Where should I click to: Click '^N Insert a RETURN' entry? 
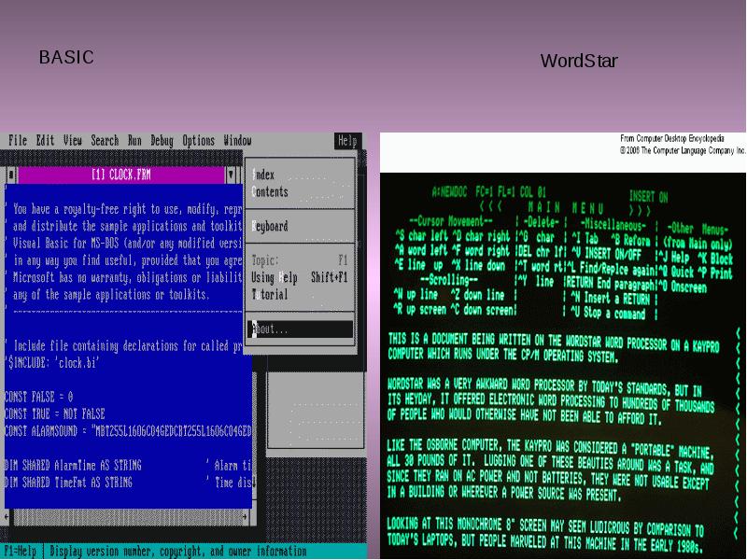tap(610, 299)
